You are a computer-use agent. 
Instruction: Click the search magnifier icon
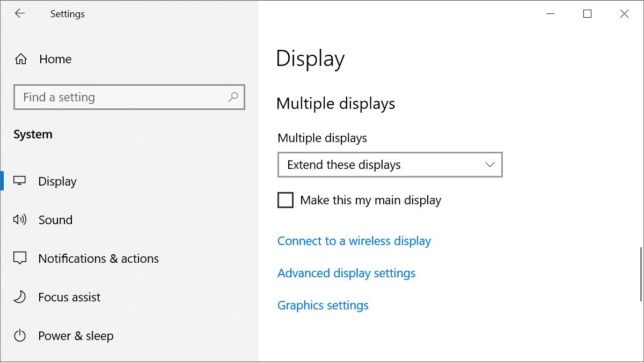pos(233,97)
